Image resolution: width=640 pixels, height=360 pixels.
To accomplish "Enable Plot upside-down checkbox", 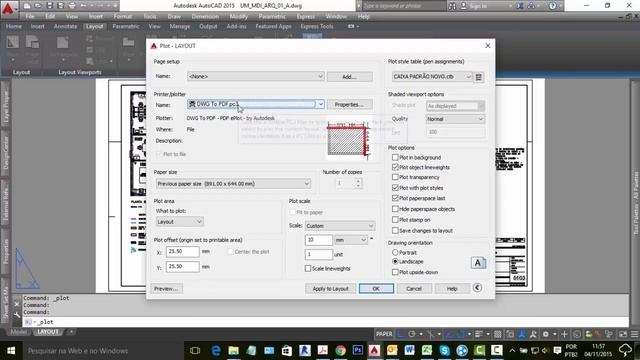I will pyautogui.click(x=395, y=272).
